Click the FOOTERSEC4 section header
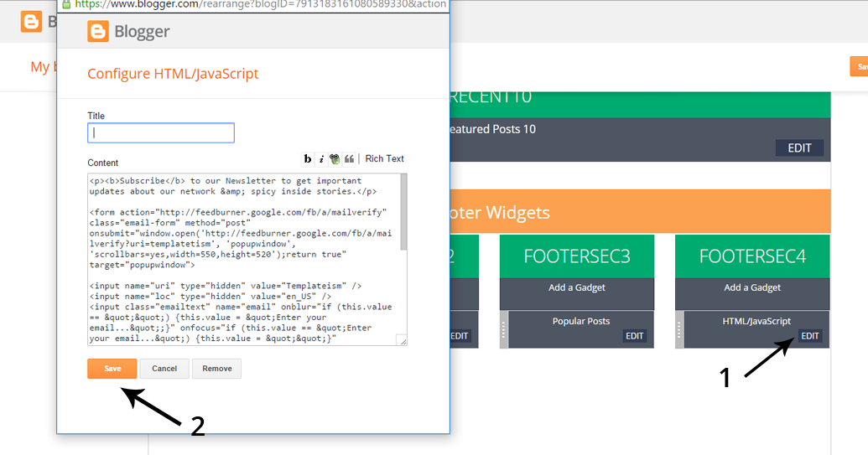The height and width of the screenshot is (455, 868). pyautogui.click(x=752, y=256)
